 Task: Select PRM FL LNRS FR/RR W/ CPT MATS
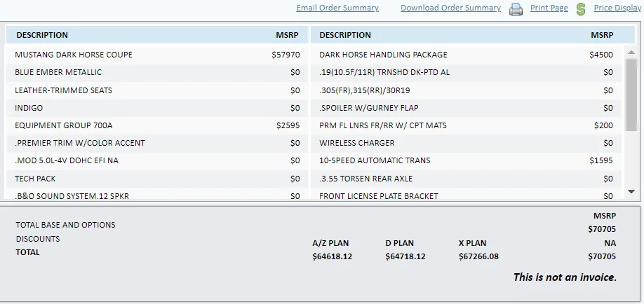(x=383, y=125)
